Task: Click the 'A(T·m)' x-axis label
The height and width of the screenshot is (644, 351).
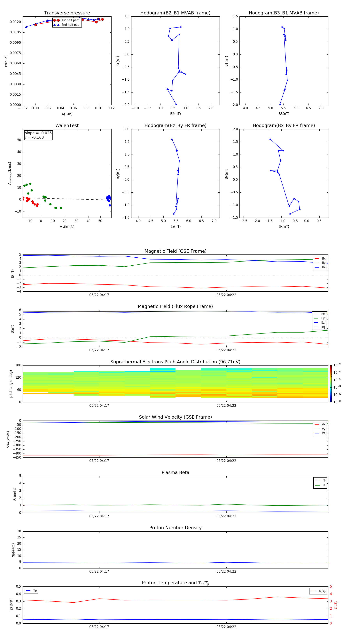Action: 67,114
